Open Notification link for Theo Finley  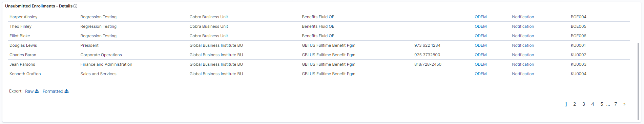(x=523, y=26)
